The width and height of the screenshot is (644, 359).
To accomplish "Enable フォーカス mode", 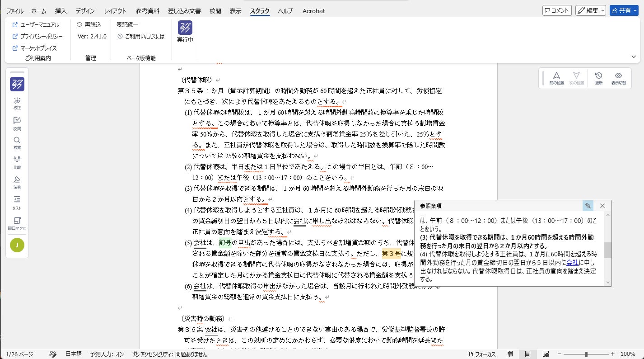I will pyautogui.click(x=482, y=354).
